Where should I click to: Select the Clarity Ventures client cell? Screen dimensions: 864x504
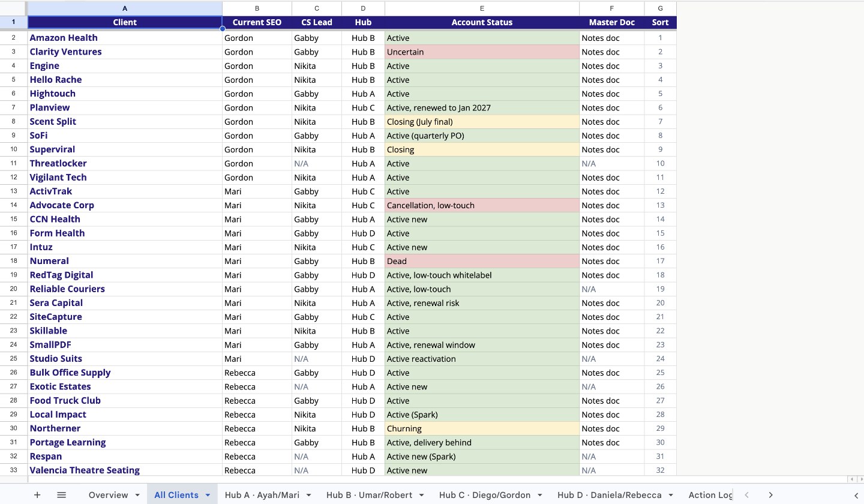pos(125,52)
